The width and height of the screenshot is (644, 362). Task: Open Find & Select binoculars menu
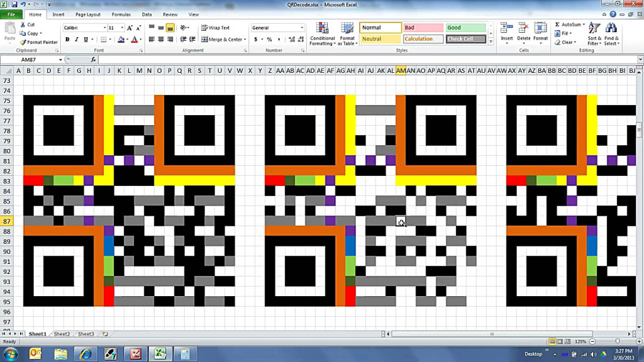(611, 34)
